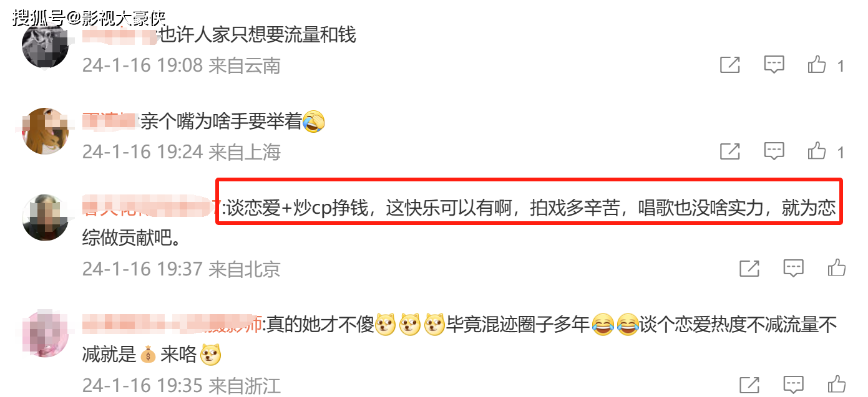Open the username ending in 师
The width and height of the screenshot is (868, 397).
172,324
